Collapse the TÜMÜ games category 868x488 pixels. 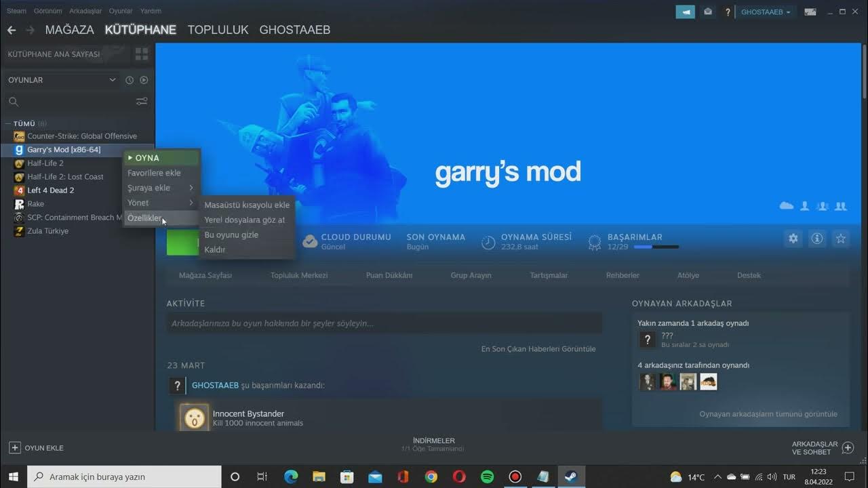coord(7,124)
